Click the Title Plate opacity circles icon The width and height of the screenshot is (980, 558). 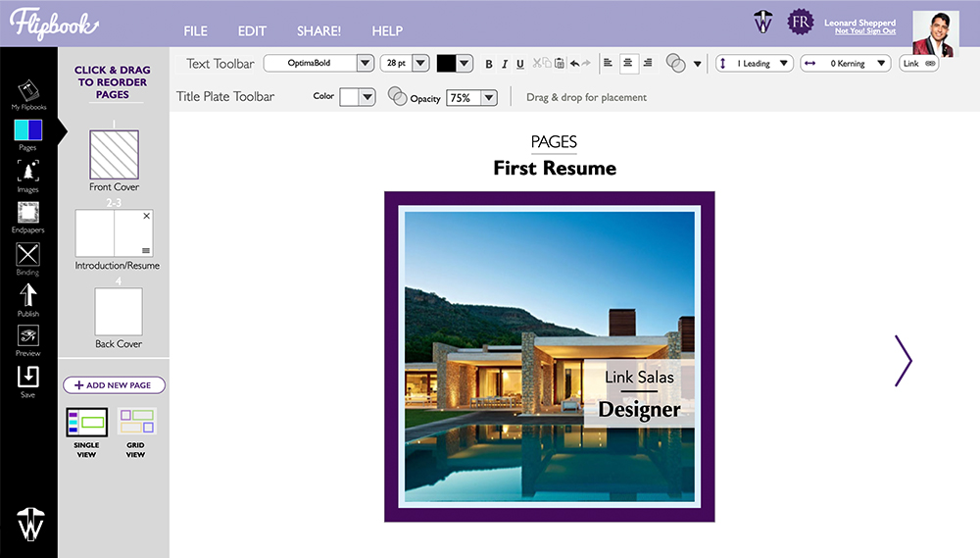click(398, 96)
